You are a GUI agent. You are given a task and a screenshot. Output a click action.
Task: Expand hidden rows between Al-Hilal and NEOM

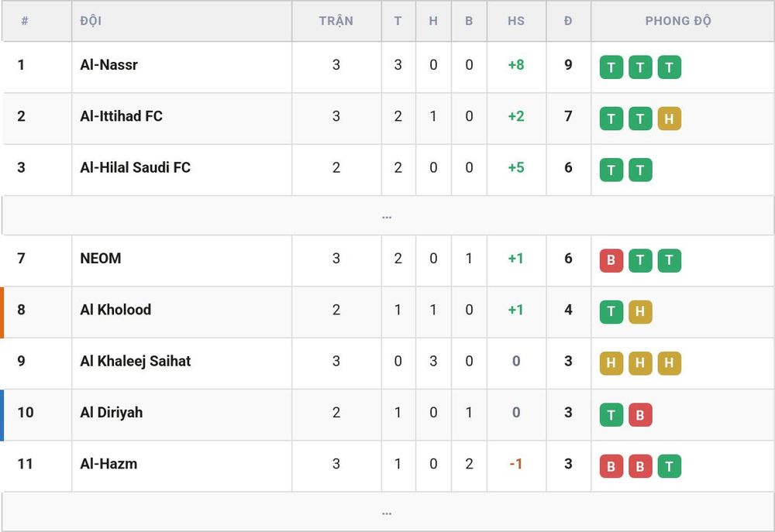(x=387, y=216)
